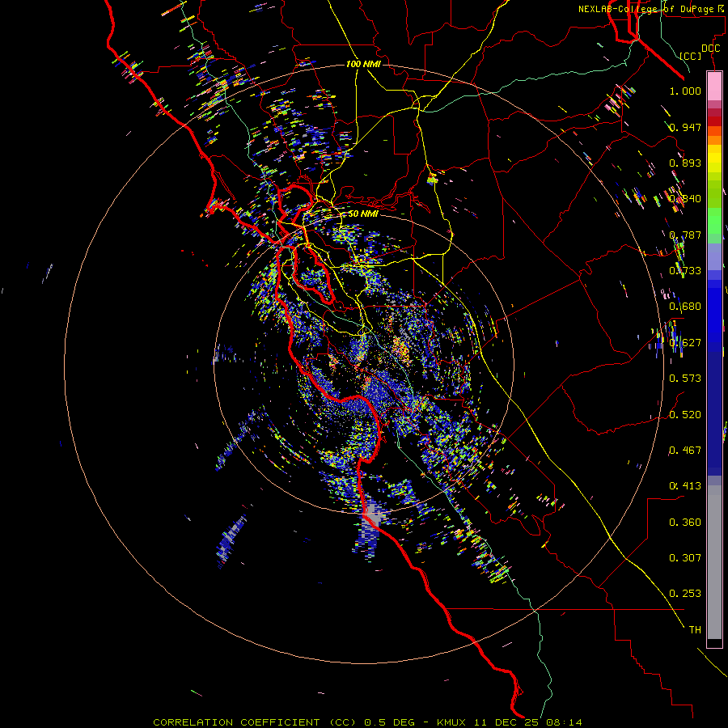
Task: Click the 1.000 scale value
Action: tap(685, 91)
